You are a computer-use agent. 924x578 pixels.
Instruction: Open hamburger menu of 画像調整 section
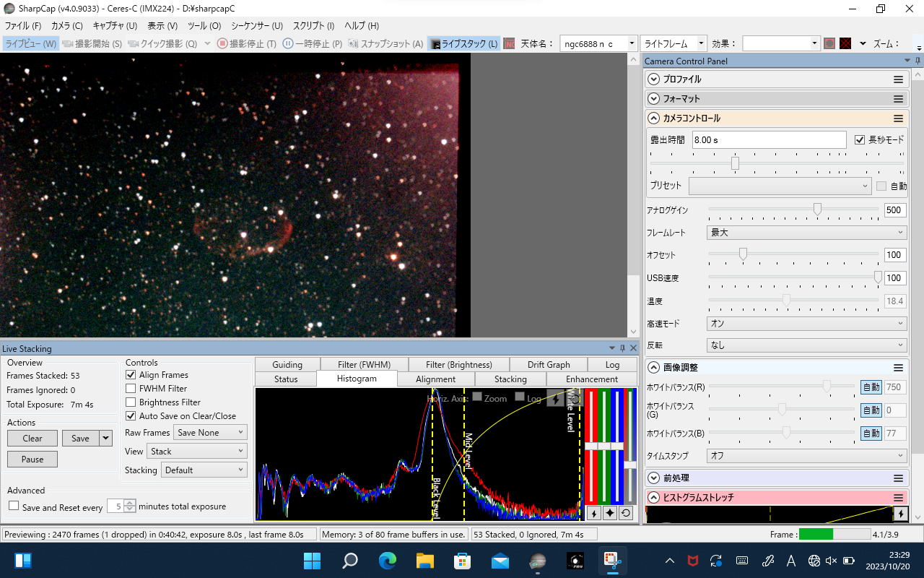(899, 368)
